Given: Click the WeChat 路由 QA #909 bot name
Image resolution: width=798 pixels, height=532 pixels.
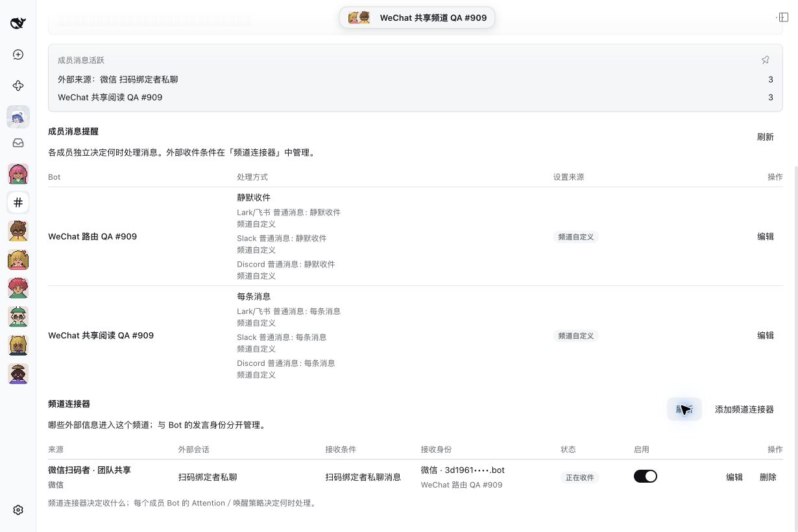Looking at the screenshot, I should point(93,237).
